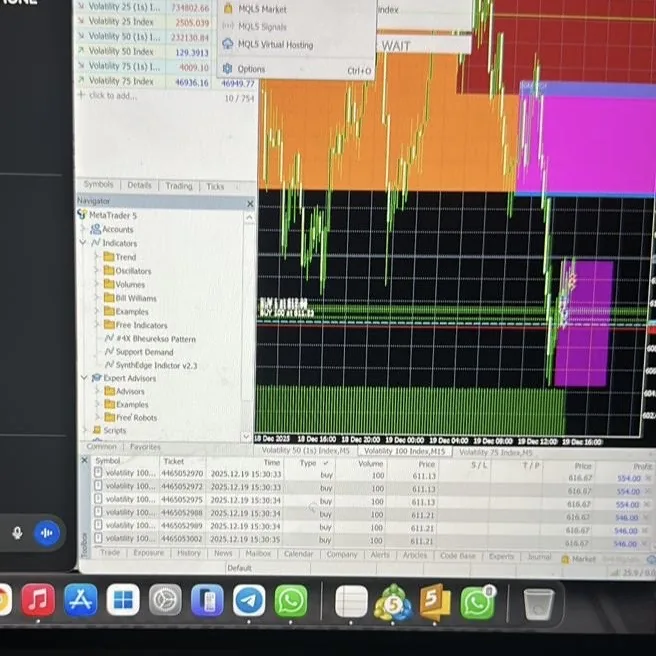
Task: Switch to the Details tab in Market Watch
Action: [139, 185]
